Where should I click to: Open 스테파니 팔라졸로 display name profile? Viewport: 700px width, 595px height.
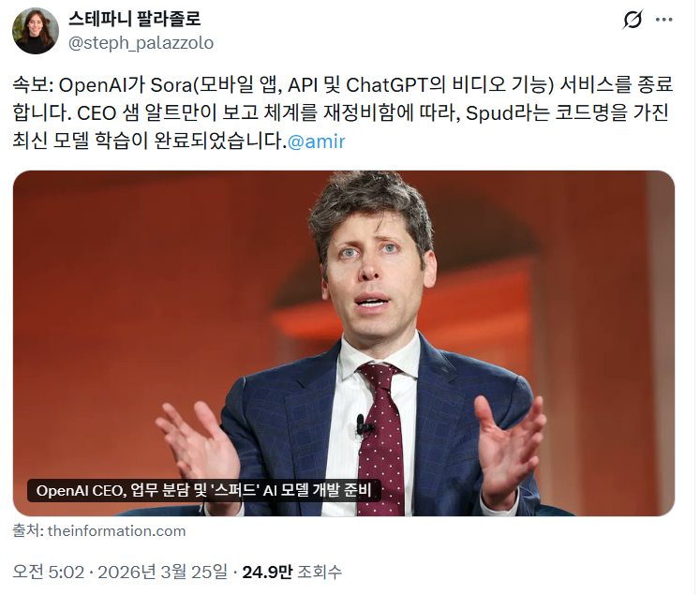pyautogui.click(x=134, y=19)
